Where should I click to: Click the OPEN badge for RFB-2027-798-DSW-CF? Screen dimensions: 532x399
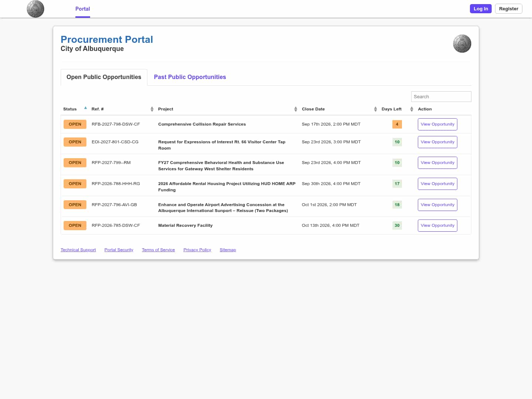click(x=75, y=124)
